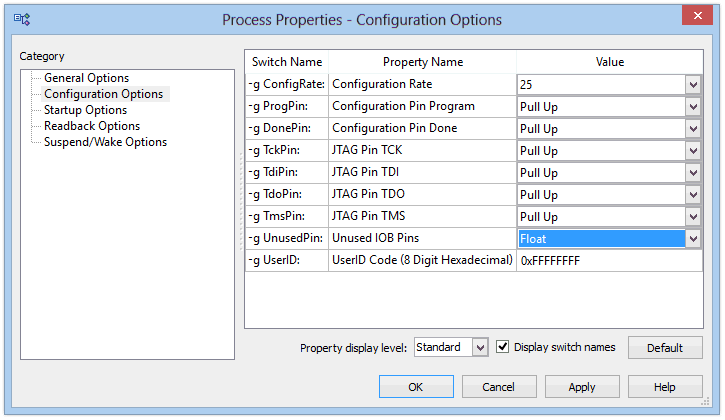This screenshot has height=420, width=725.
Task: Toggle Display switch names checkbox
Action: 503,346
